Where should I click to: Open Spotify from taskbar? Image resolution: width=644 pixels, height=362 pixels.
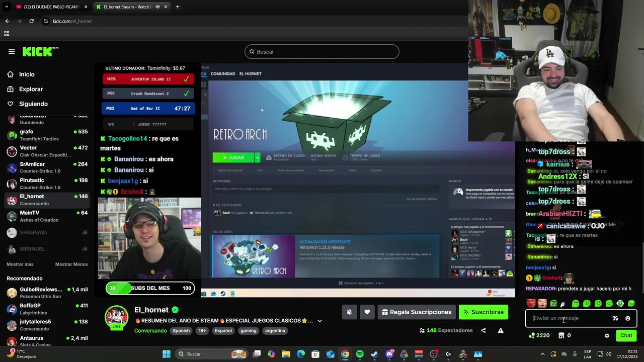(360, 354)
